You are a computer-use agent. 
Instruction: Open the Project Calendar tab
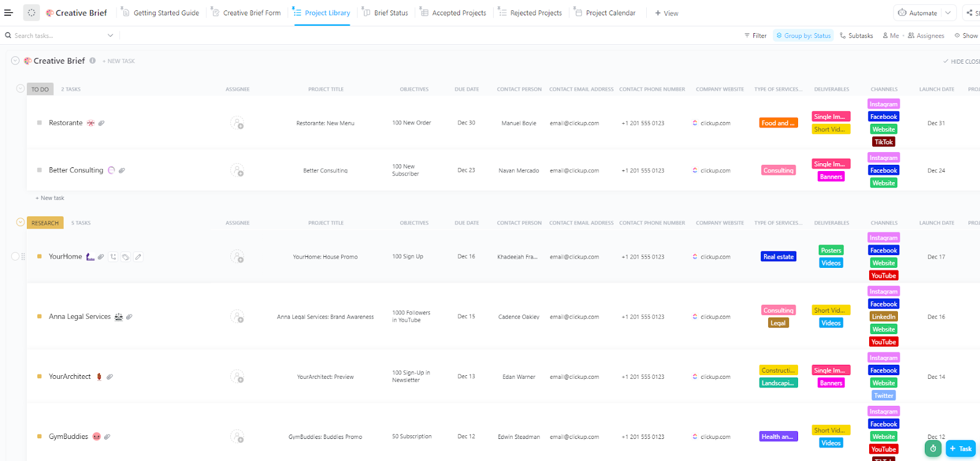(x=605, y=13)
